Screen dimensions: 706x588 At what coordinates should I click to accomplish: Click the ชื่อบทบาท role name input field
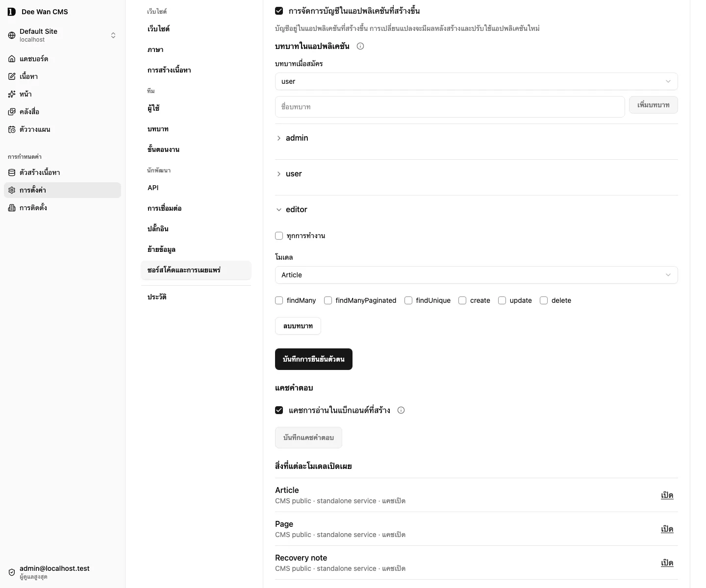tap(450, 107)
